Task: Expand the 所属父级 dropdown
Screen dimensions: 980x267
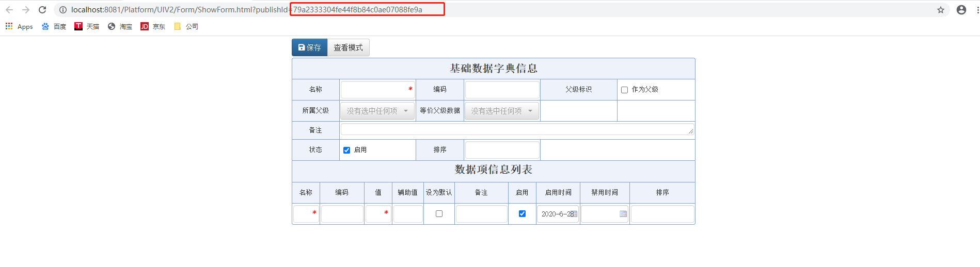Action: 377,111
